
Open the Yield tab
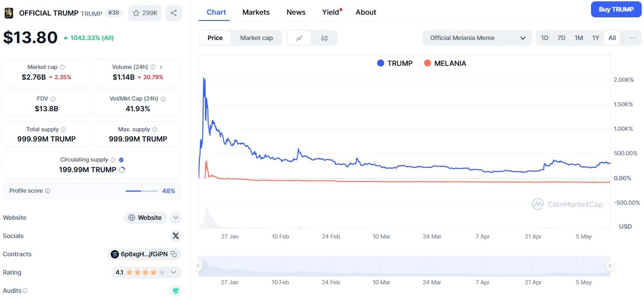point(331,12)
